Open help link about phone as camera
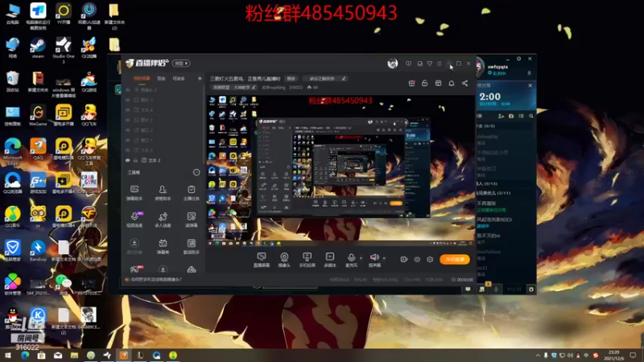This screenshot has height=362, width=644. pyautogui.click(x=155, y=279)
